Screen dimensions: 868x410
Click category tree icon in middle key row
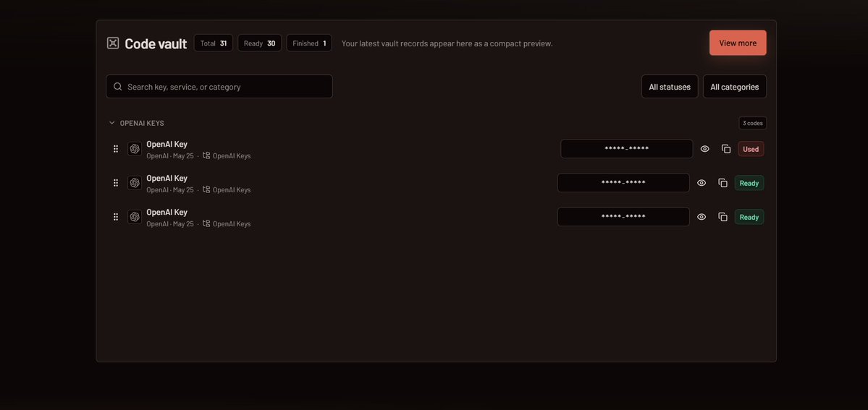pos(206,189)
